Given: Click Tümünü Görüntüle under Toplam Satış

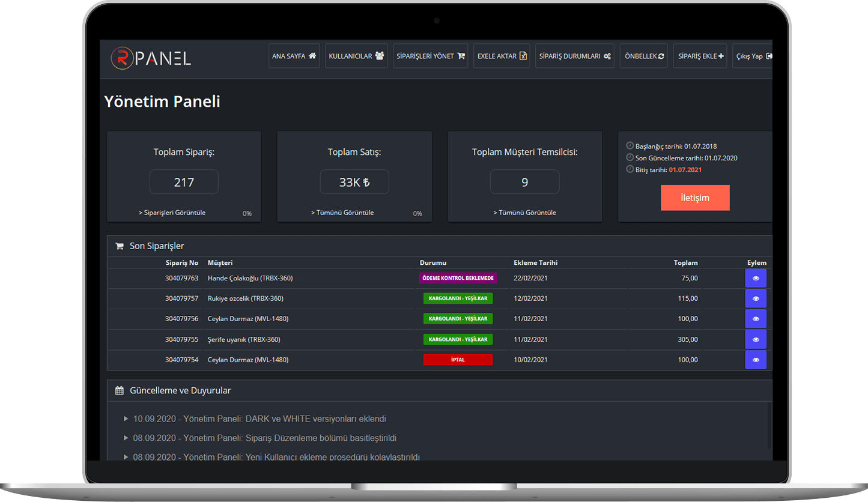Looking at the screenshot, I should click(342, 213).
